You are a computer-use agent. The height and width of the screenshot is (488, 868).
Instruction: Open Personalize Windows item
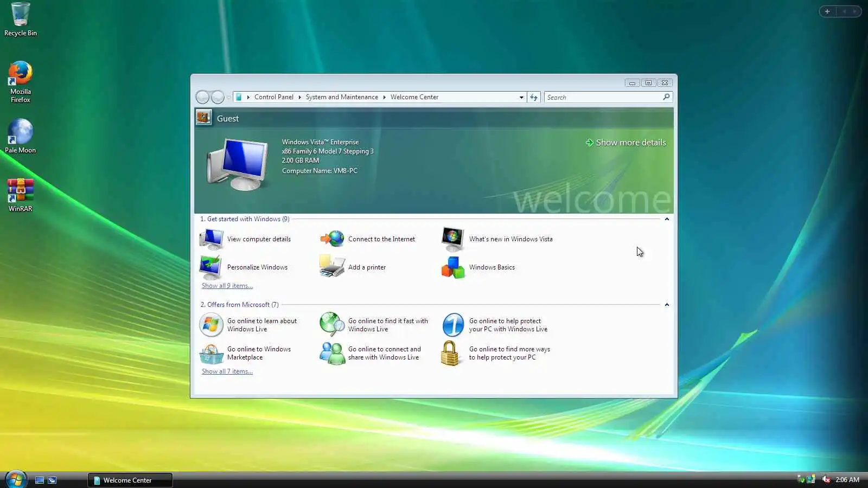click(244, 267)
